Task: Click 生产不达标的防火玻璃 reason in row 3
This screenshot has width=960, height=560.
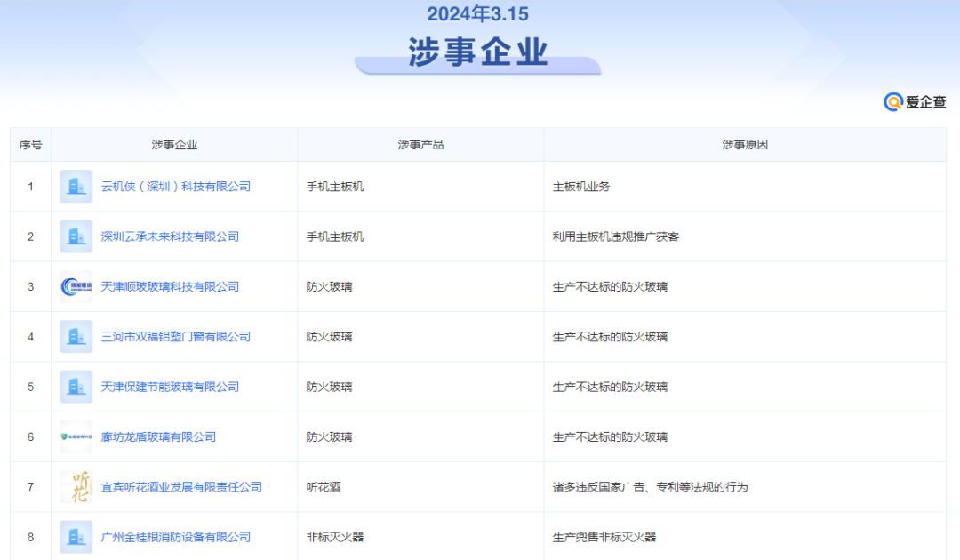Action: click(x=610, y=286)
